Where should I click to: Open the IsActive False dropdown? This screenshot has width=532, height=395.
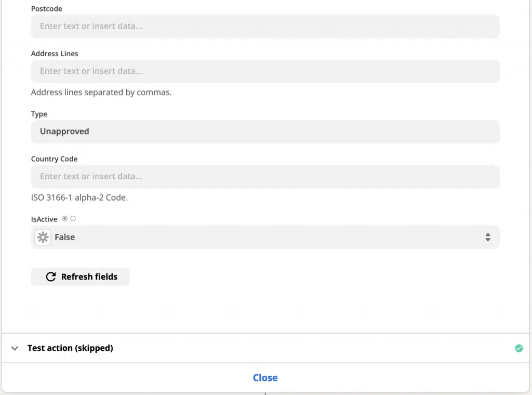[x=265, y=237]
